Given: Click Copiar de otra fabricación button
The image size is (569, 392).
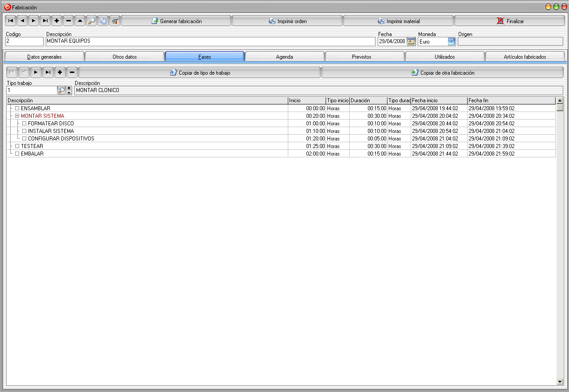Looking at the screenshot, I should coord(443,72).
